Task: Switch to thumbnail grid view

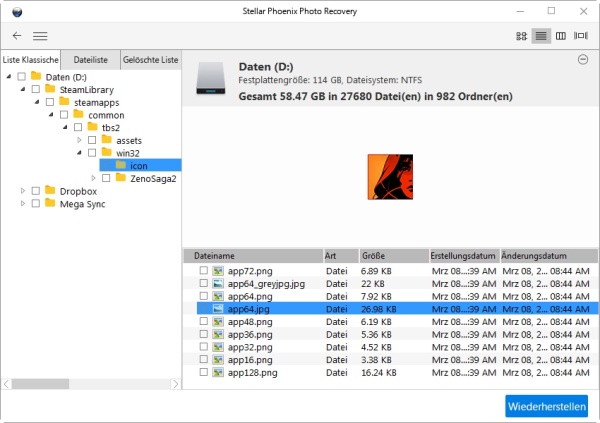Action: [521, 36]
